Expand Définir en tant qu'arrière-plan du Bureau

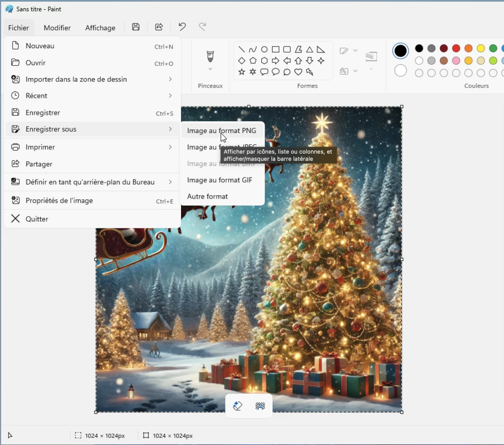170,182
